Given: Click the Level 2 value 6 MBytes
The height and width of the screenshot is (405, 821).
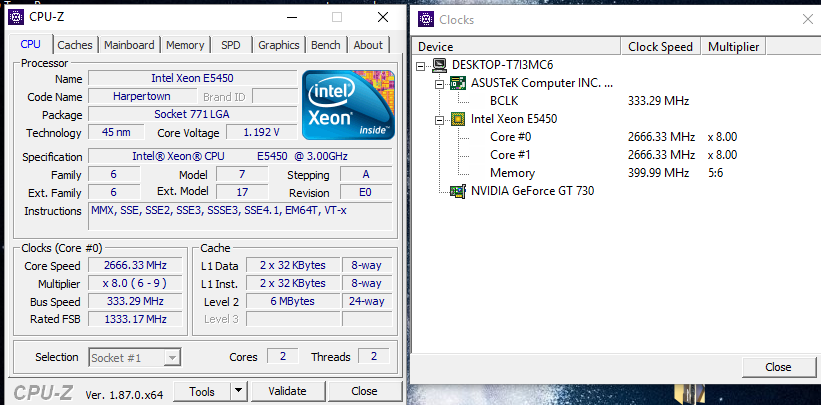Looking at the screenshot, I should click(293, 301).
